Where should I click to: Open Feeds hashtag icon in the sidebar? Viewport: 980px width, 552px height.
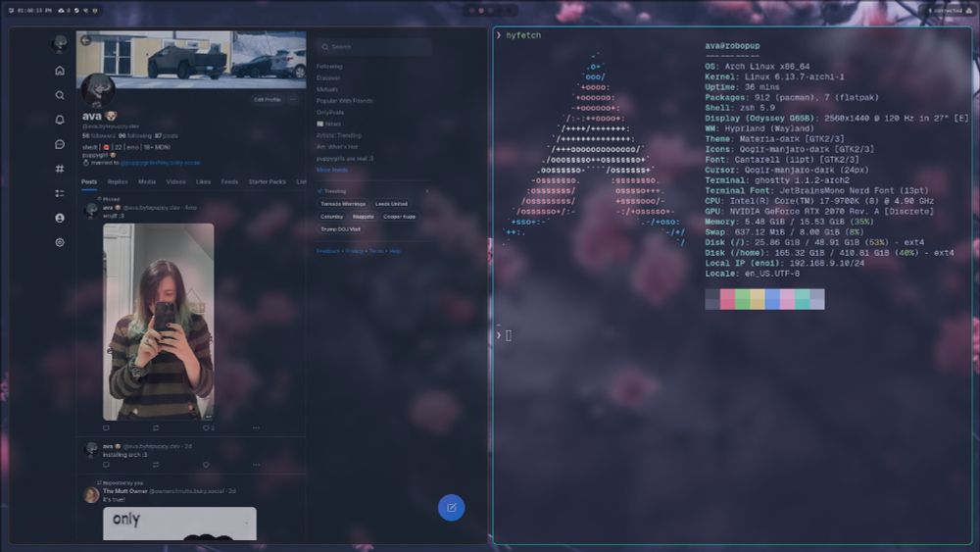pos(60,169)
